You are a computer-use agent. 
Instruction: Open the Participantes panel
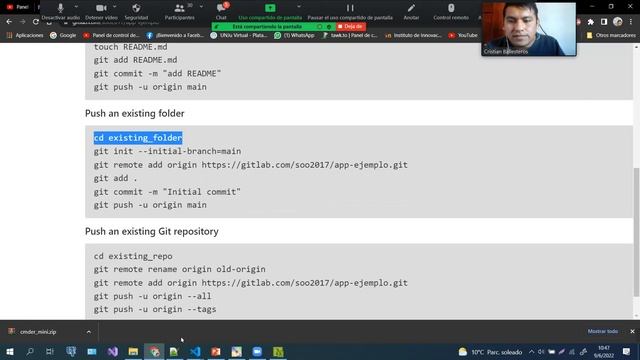coord(180,11)
